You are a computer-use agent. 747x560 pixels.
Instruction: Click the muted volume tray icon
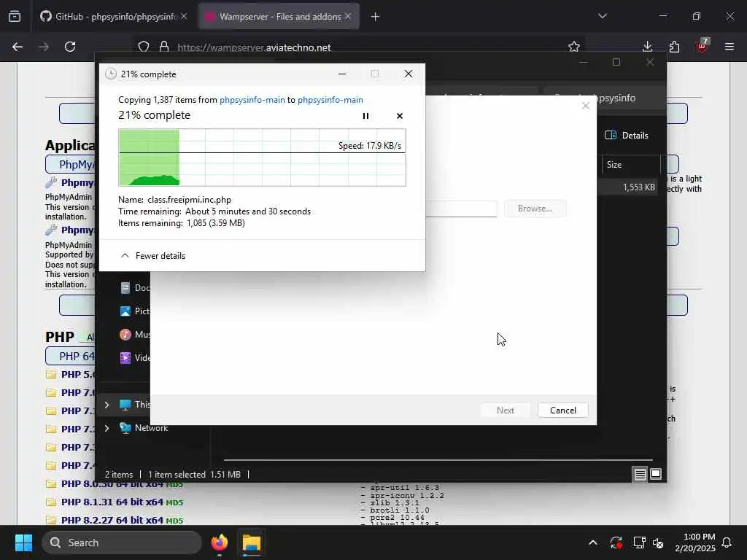[659, 542]
